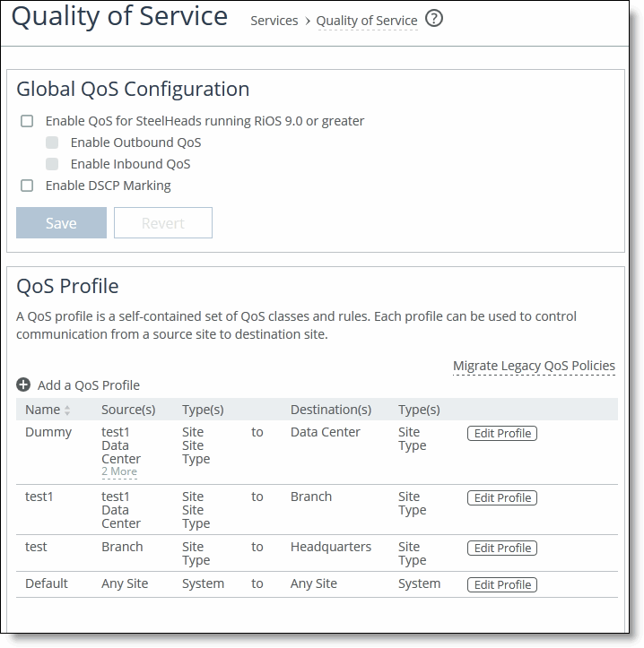Click the Revert button
This screenshot has height=648, width=644.
[x=163, y=223]
